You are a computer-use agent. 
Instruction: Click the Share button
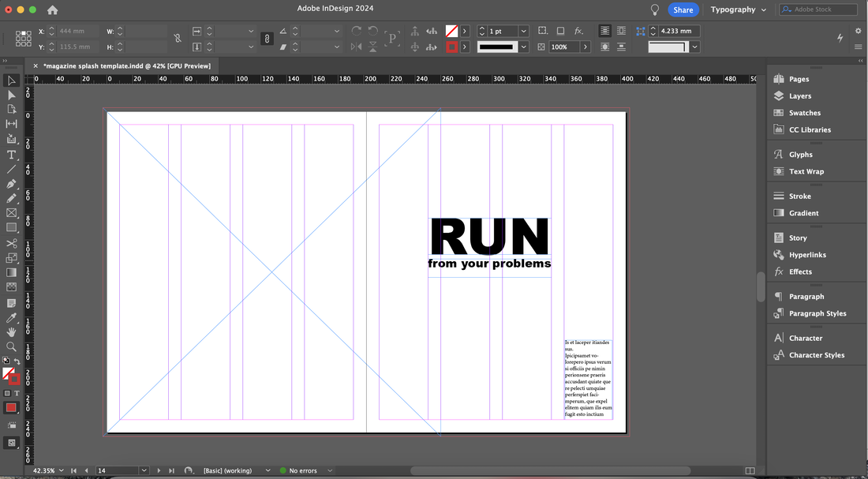pyautogui.click(x=683, y=10)
